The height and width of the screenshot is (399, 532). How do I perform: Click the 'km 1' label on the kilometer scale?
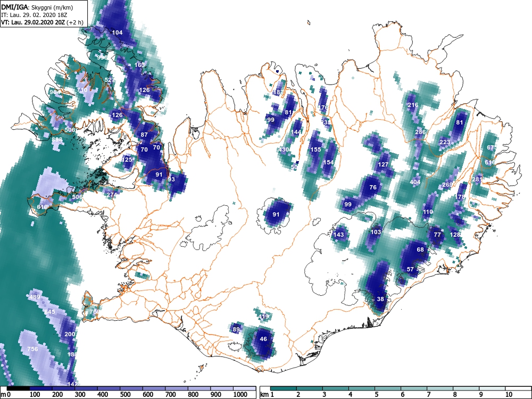(x=267, y=395)
